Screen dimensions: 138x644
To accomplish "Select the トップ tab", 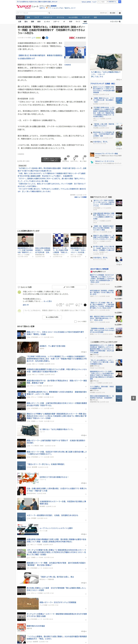I will pos(20,17).
